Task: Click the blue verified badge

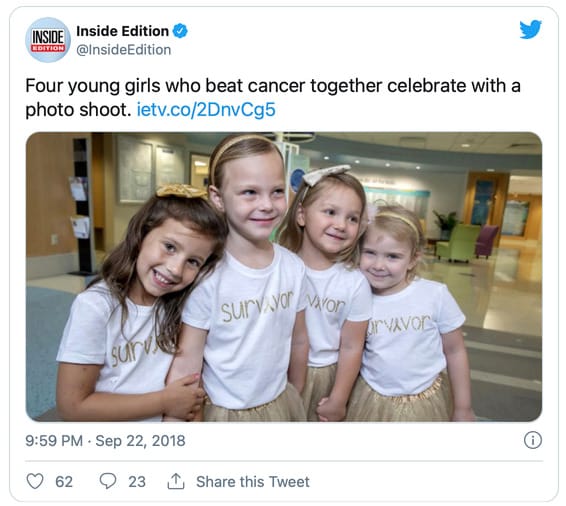Action: [180, 31]
